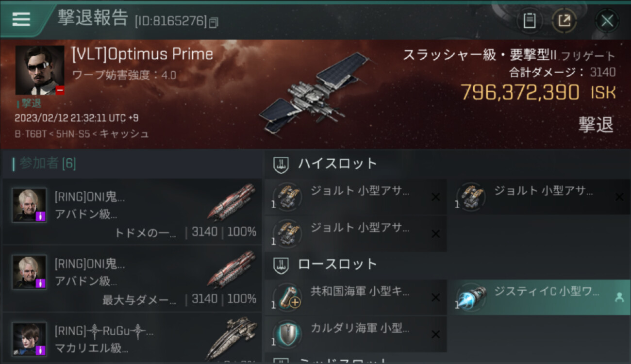Close the 撃退報告 window
Viewport: 631px width, 364px height.
[607, 21]
